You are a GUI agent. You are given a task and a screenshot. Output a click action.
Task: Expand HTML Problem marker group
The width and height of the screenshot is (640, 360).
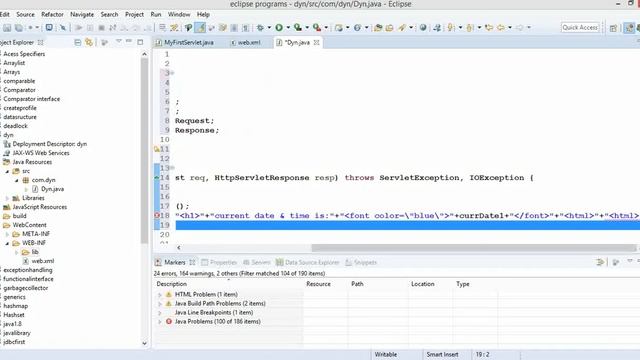pyautogui.click(x=160, y=295)
